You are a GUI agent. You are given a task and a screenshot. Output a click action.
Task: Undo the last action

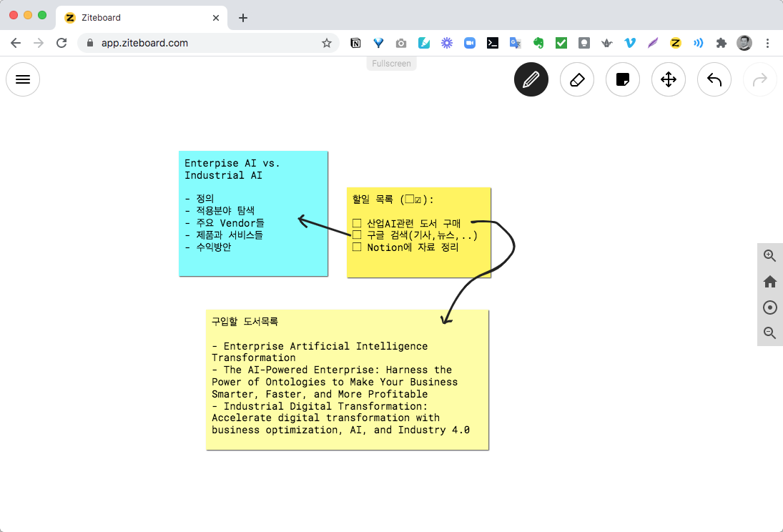[x=714, y=79]
